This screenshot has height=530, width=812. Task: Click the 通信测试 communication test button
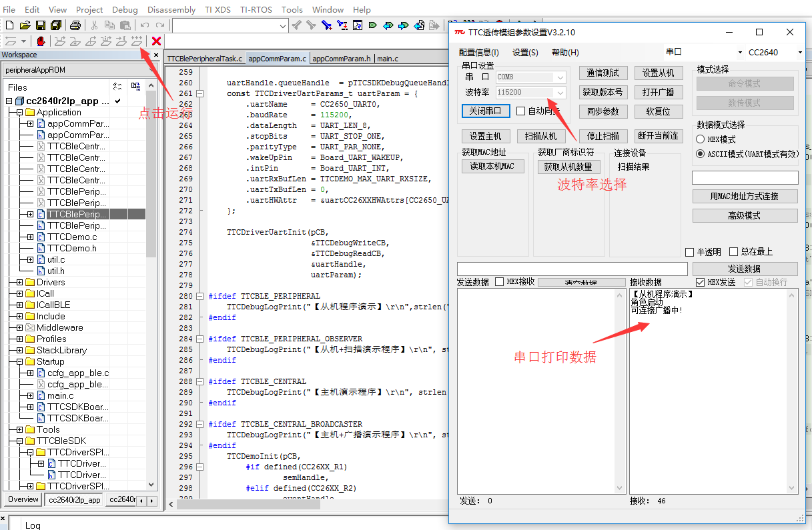tap(603, 73)
